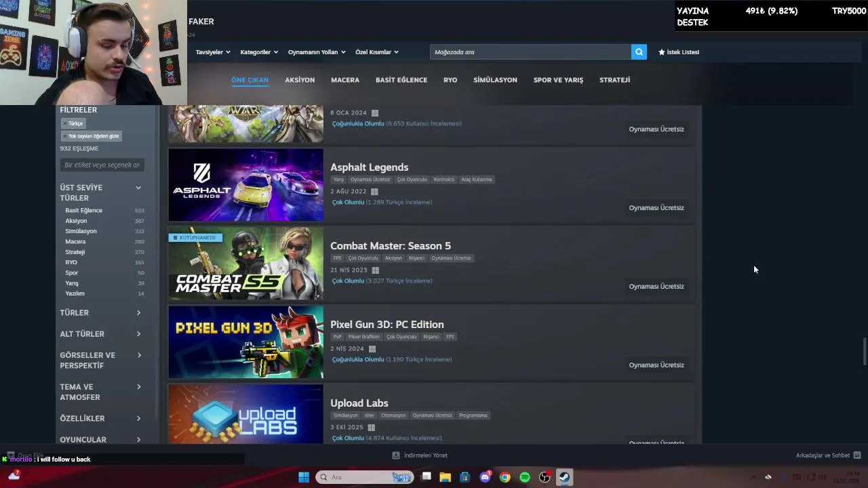Click the OneDrive cloud tray icon
Viewport: 868px width, 488px height.
coord(768,477)
